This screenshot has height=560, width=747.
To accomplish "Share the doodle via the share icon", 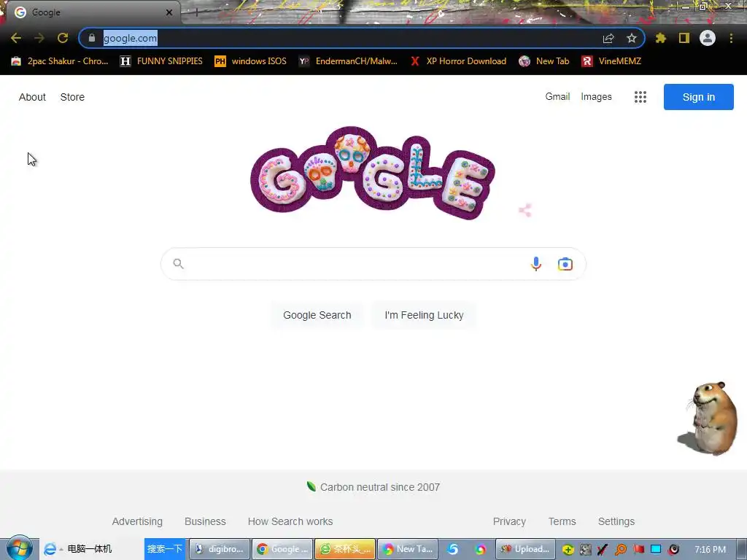I will 525,211.
